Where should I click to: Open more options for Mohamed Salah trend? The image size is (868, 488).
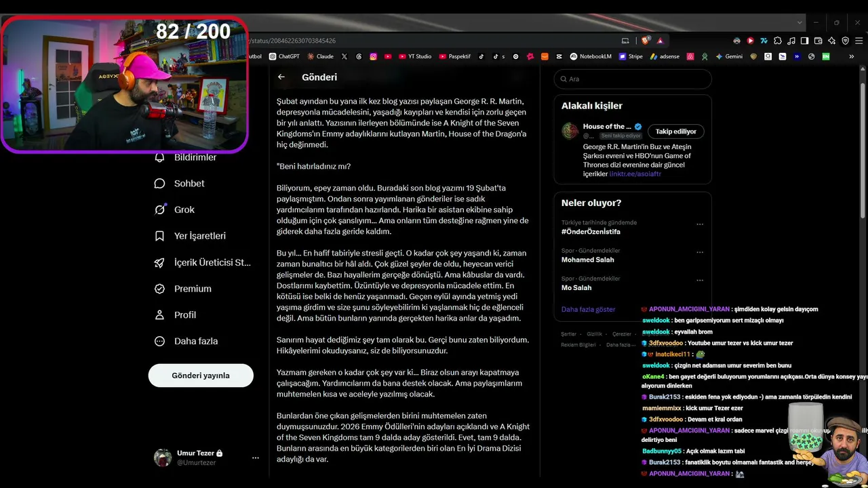pos(700,253)
